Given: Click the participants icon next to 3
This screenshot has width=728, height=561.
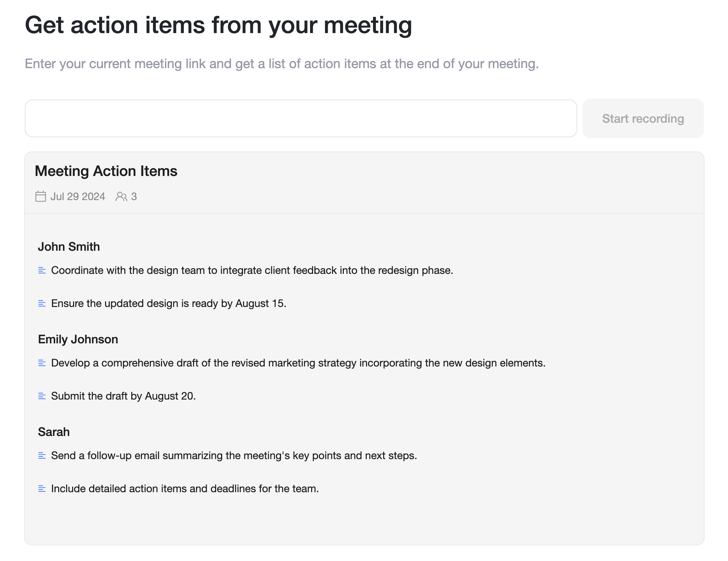Looking at the screenshot, I should click(121, 196).
